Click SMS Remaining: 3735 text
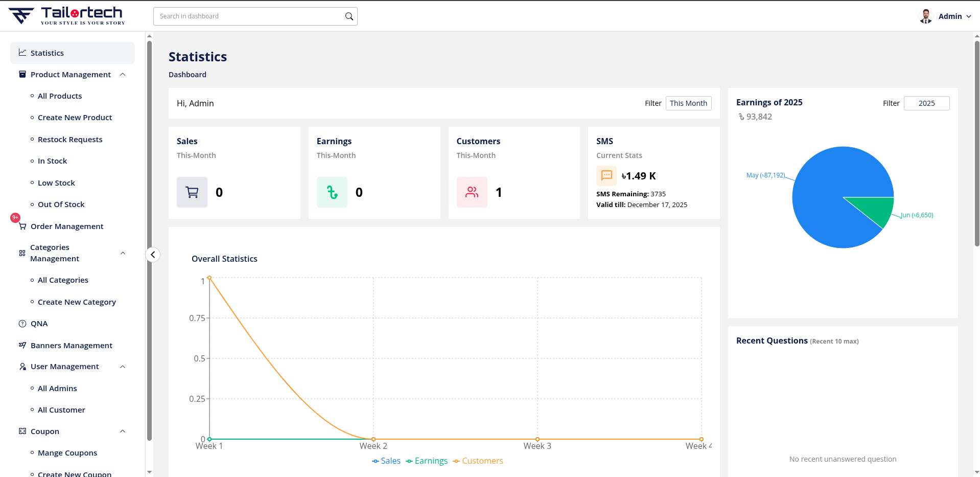Image resolution: width=980 pixels, height=477 pixels. coord(631,194)
